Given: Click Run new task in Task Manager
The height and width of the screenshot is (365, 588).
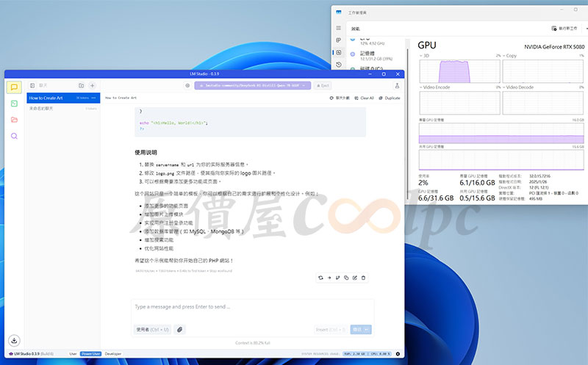Looking at the screenshot, I should coord(564,28).
